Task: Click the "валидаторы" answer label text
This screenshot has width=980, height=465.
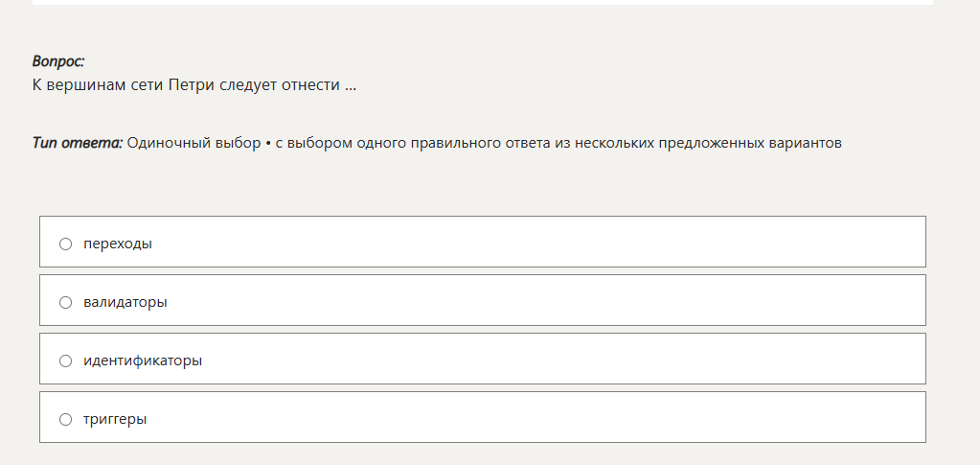Action: tap(125, 302)
